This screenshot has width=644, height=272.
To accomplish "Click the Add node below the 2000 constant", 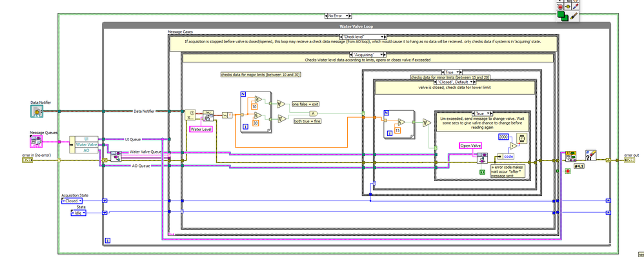I will (x=512, y=146).
